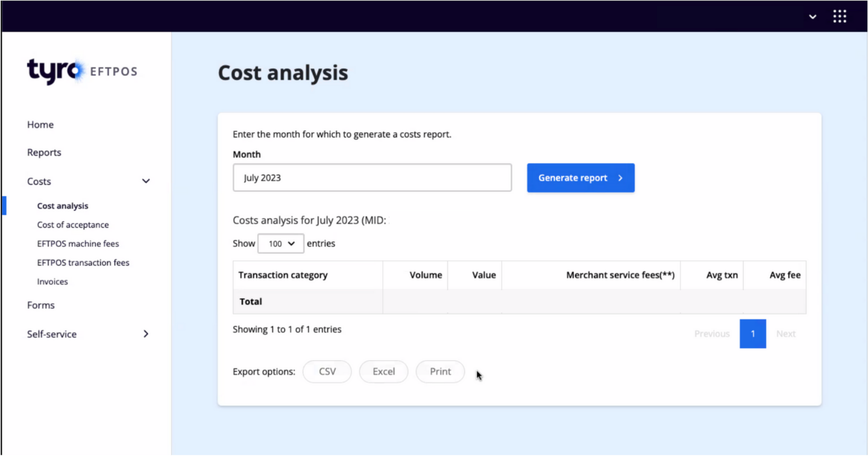Viewport: 868px width, 456px height.
Task: Expand the Self-service sidebar section
Action: [146, 334]
